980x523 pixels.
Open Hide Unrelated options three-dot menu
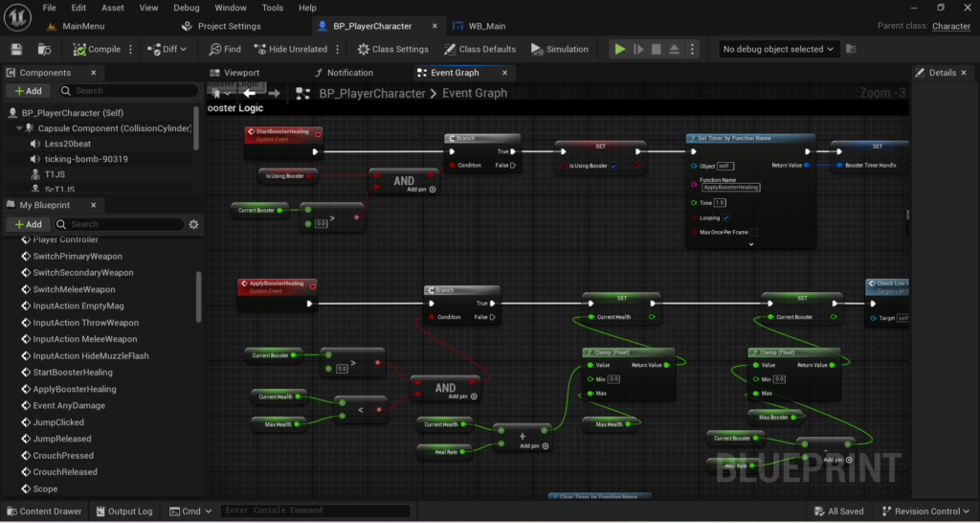(338, 49)
